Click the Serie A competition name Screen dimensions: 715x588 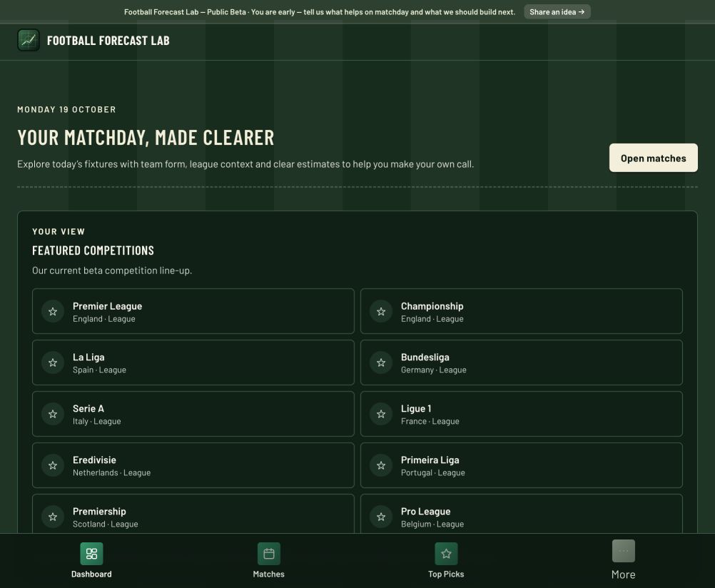[88, 409]
